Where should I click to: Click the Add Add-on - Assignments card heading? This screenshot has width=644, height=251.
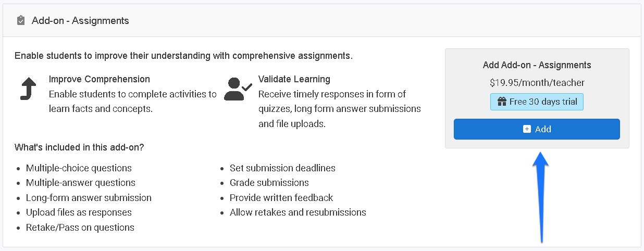point(537,65)
